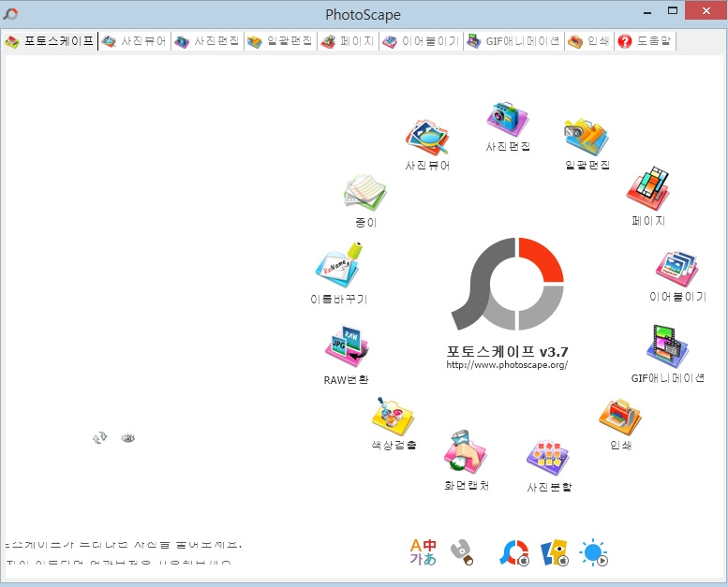Click the PhotoScape update icon at bottom
Screen dimensions: 728x587
514,552
